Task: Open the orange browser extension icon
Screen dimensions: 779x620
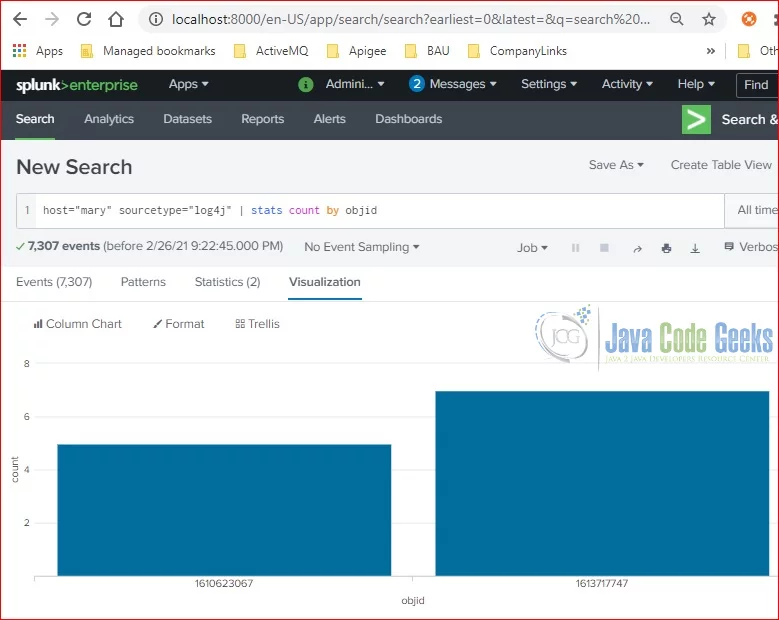Action: (749, 19)
